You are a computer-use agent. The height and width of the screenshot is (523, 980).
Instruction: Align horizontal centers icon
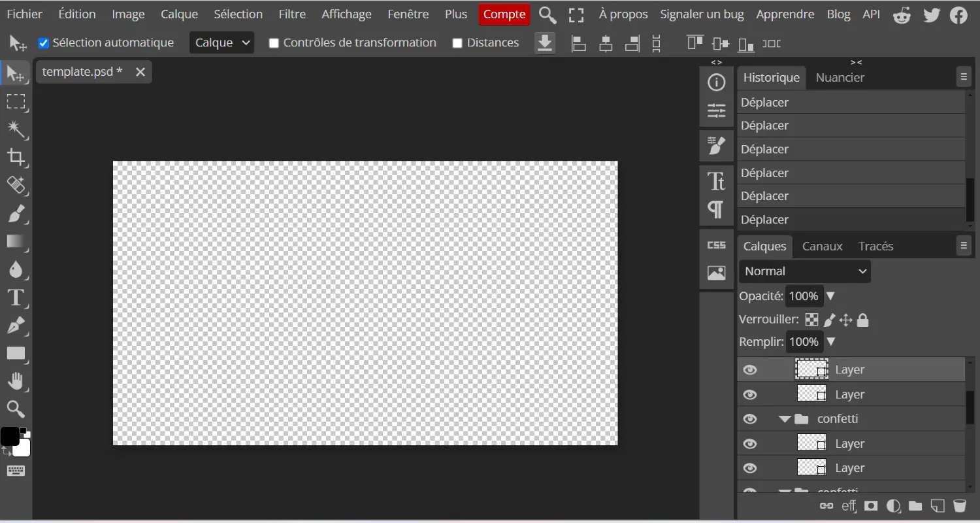[606, 44]
